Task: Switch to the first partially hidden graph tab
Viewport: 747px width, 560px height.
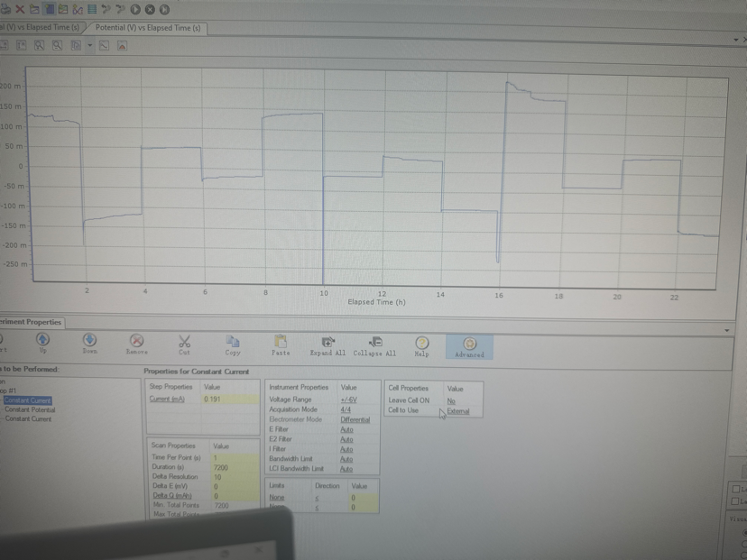Action: [41, 27]
